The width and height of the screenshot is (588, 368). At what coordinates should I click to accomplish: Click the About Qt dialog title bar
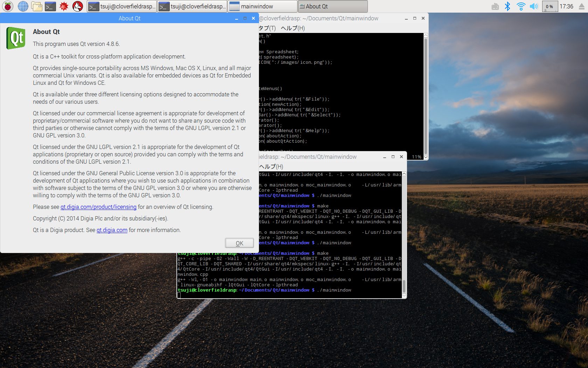point(129,18)
